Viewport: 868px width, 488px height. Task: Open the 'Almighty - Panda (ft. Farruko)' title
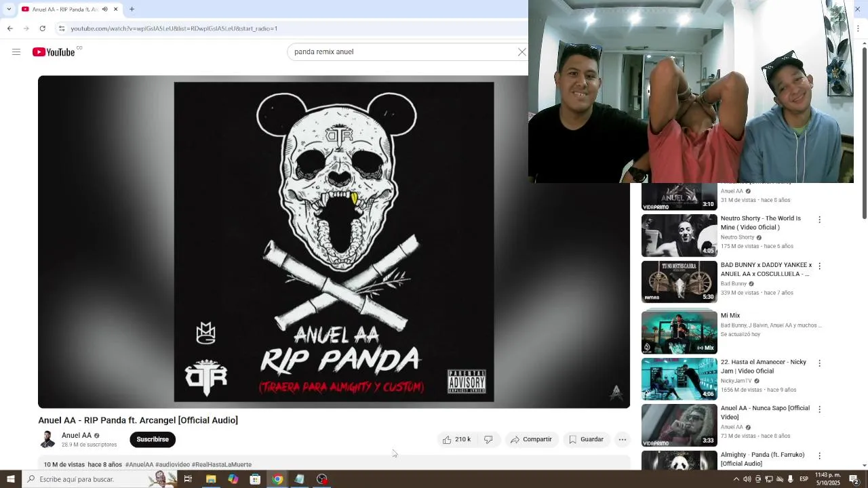tap(763, 459)
